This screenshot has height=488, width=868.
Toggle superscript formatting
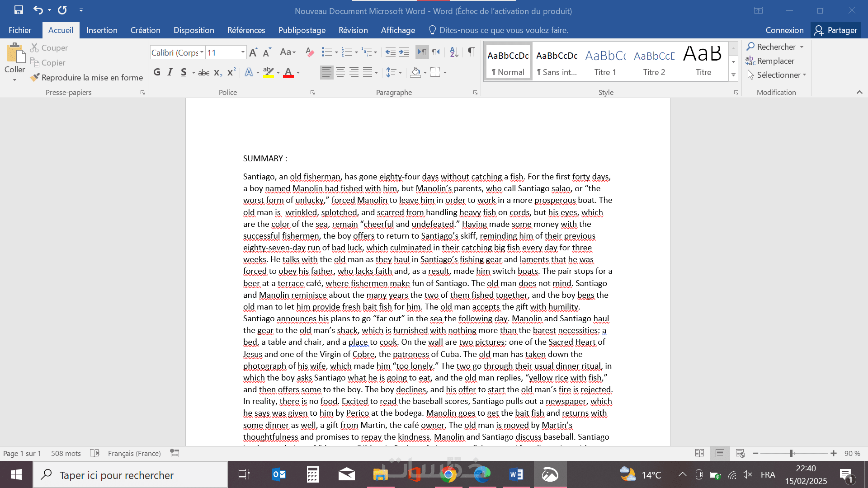click(231, 72)
